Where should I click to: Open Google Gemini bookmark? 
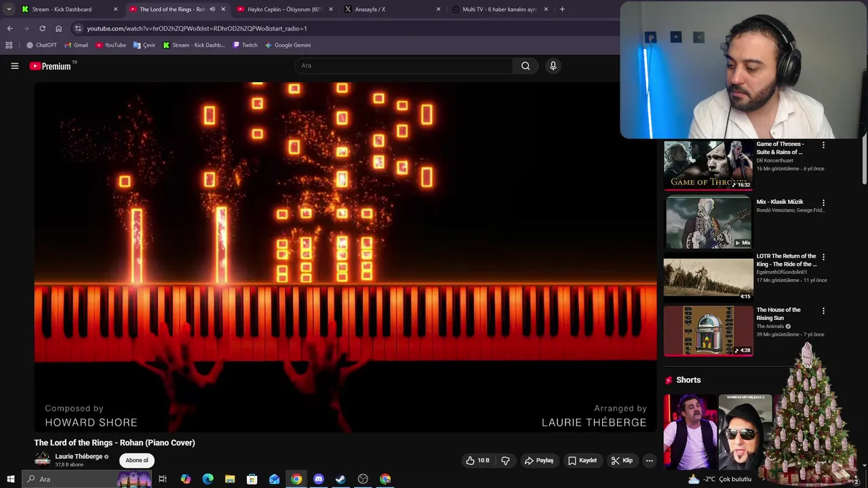tap(288, 45)
